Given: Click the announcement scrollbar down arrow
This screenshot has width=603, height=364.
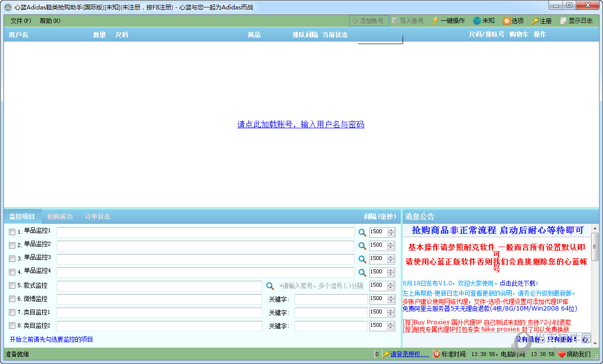Looking at the screenshot, I should [x=595, y=343].
